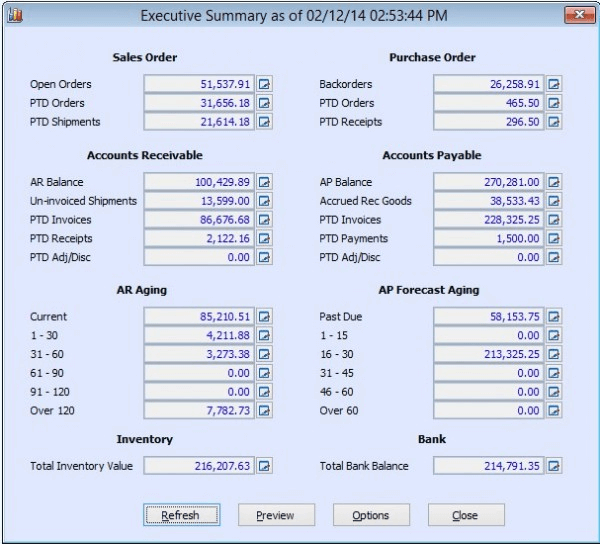
Task: Open drill-down icon for AR Aging 61 - 90
Action: [264, 373]
